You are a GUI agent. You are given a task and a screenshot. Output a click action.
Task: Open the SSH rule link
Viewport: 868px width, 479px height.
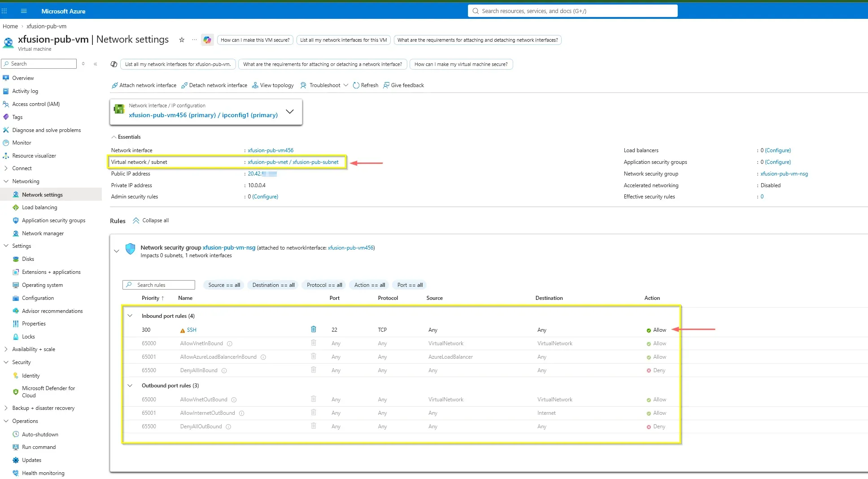[192, 330]
